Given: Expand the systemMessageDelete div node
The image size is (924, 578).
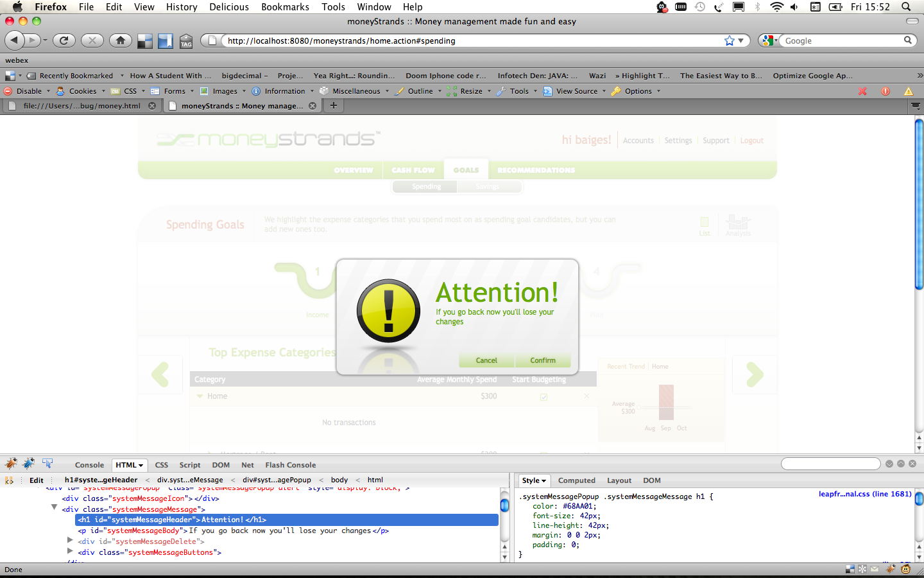Looking at the screenshot, I should 70,541.
